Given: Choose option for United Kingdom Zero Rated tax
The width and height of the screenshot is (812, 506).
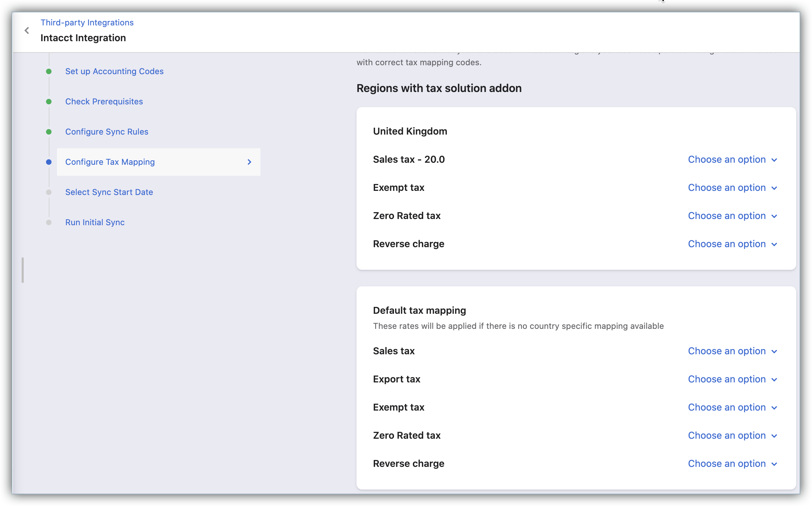Looking at the screenshot, I should pyautogui.click(x=733, y=216).
